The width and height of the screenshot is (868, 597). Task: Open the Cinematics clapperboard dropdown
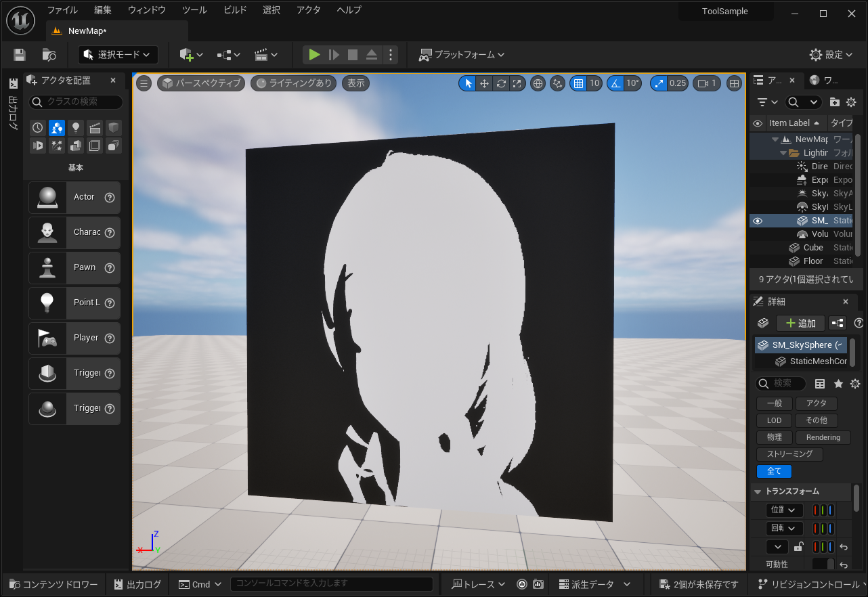[x=266, y=55]
